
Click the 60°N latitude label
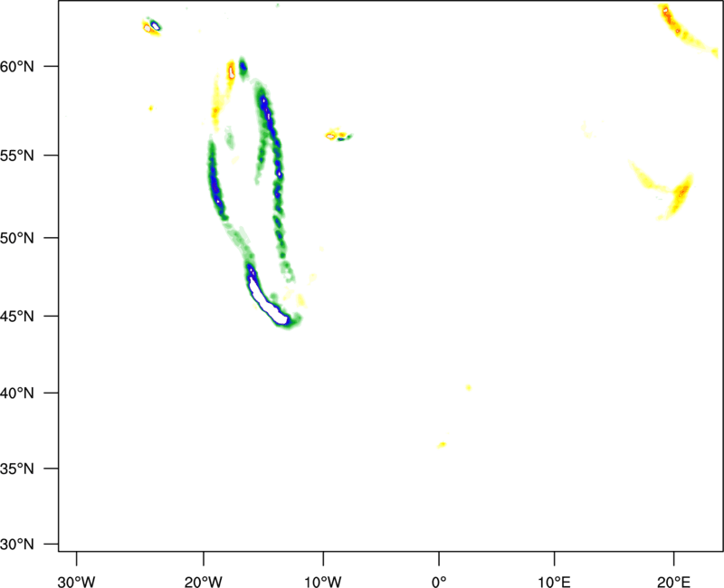pyautogui.click(x=17, y=67)
